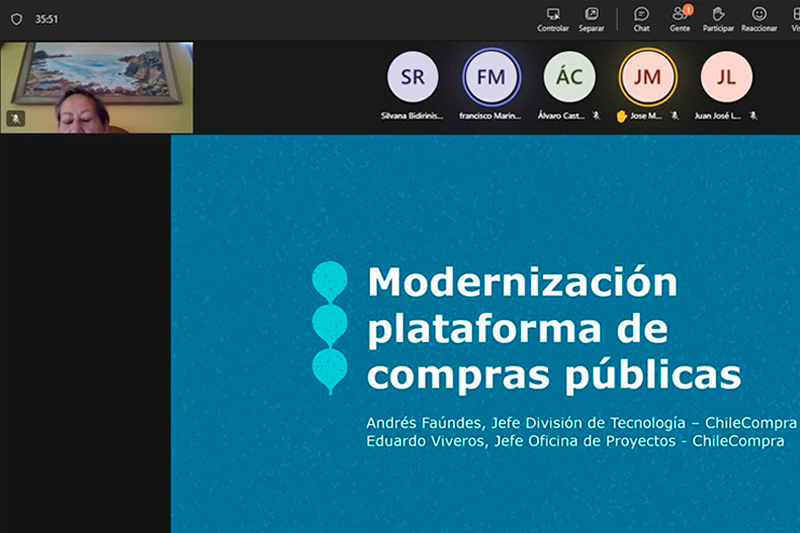Select the FM avatar of francisco Marin

[x=491, y=77]
